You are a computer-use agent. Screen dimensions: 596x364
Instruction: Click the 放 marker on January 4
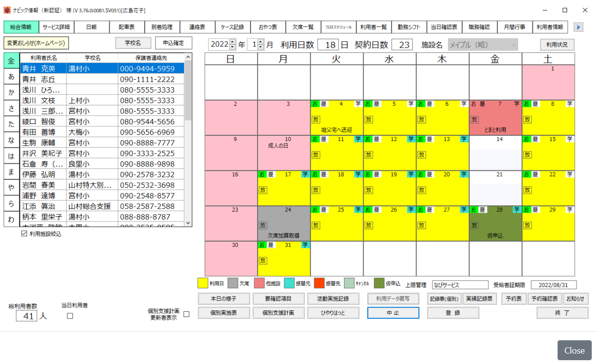(x=315, y=119)
